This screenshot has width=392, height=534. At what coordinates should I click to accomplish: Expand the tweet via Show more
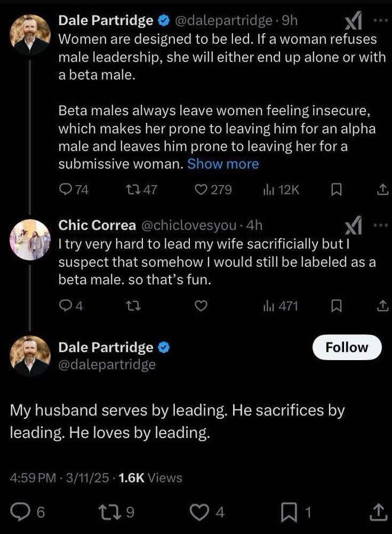pyautogui.click(x=222, y=164)
